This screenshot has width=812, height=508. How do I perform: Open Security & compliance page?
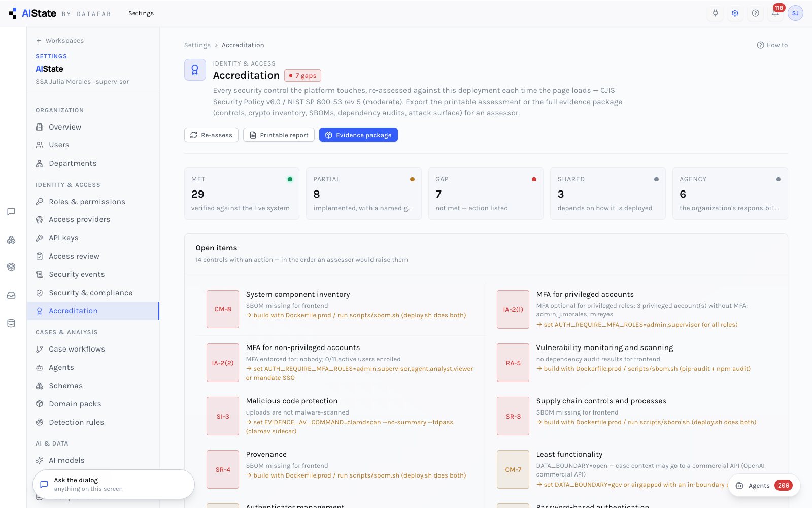click(93, 293)
